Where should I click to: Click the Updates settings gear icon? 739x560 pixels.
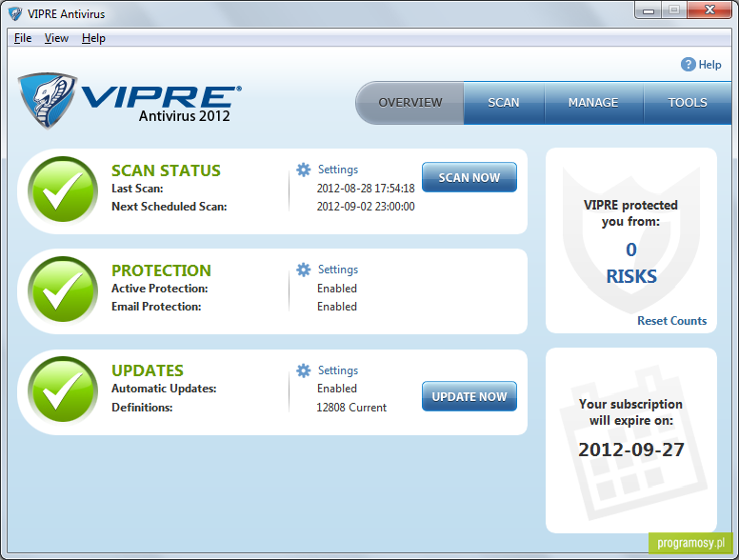pyautogui.click(x=304, y=370)
